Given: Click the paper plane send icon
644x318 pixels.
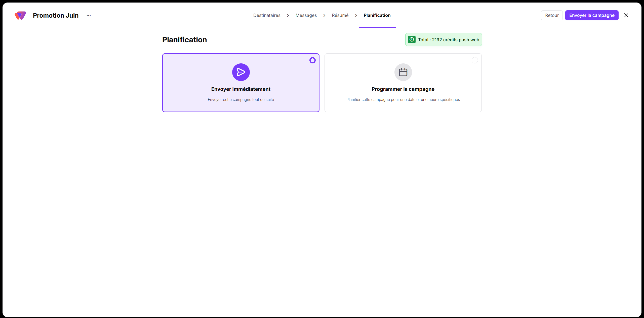Looking at the screenshot, I should (241, 72).
